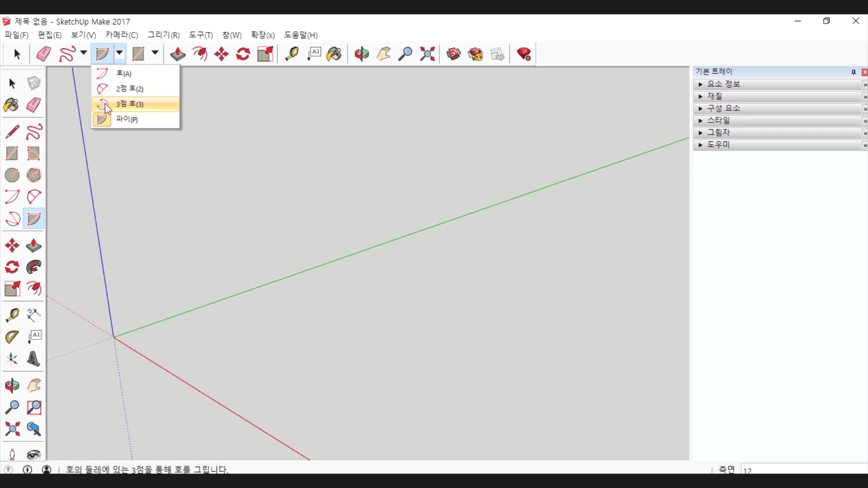Select the Eraser tool in top toolbar
The image size is (868, 488).
[44, 54]
